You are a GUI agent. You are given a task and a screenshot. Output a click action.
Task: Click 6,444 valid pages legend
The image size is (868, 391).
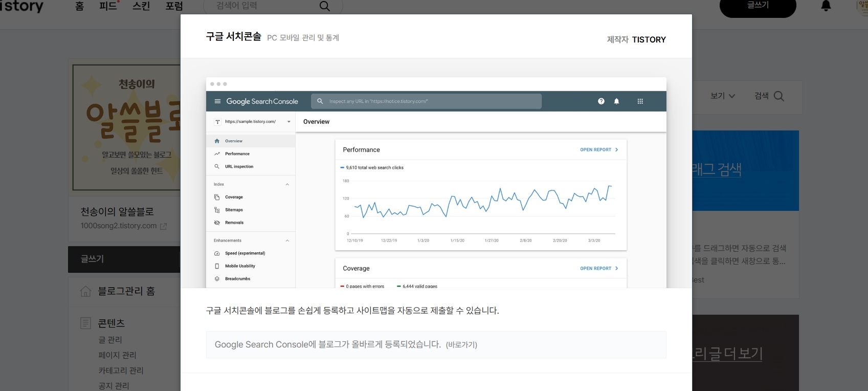point(417,286)
